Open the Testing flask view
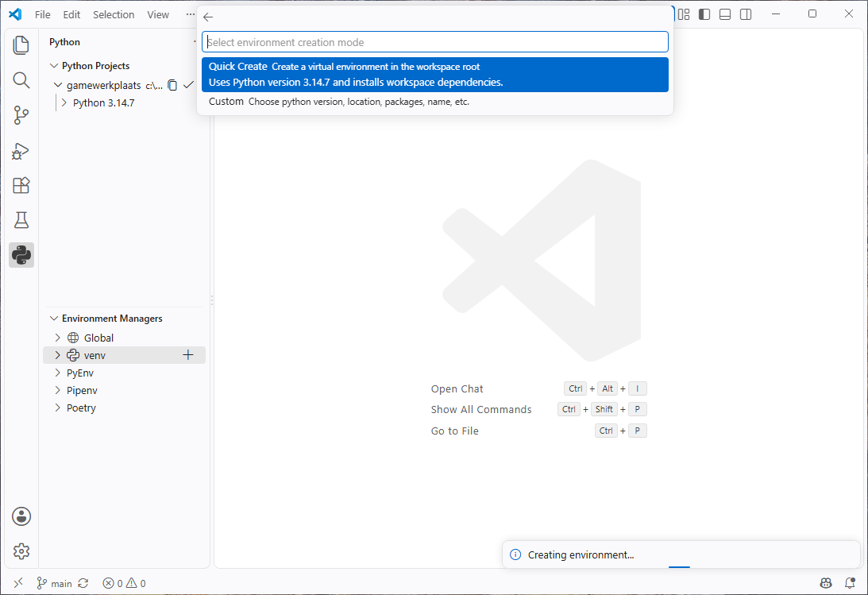The image size is (868, 595). tap(21, 220)
